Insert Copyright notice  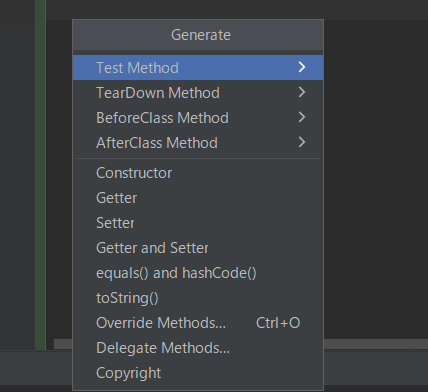[198, 373]
